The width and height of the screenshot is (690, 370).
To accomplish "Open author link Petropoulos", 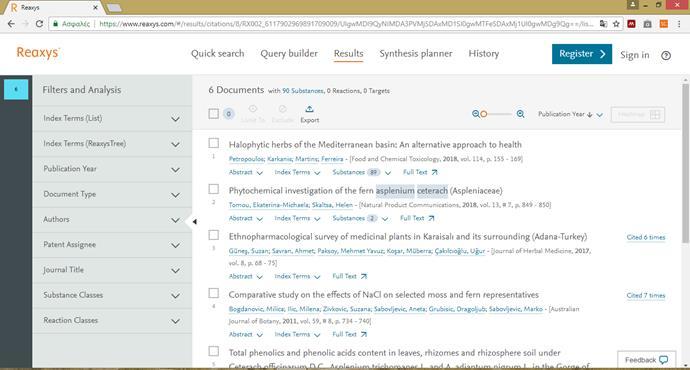I will [246, 159].
